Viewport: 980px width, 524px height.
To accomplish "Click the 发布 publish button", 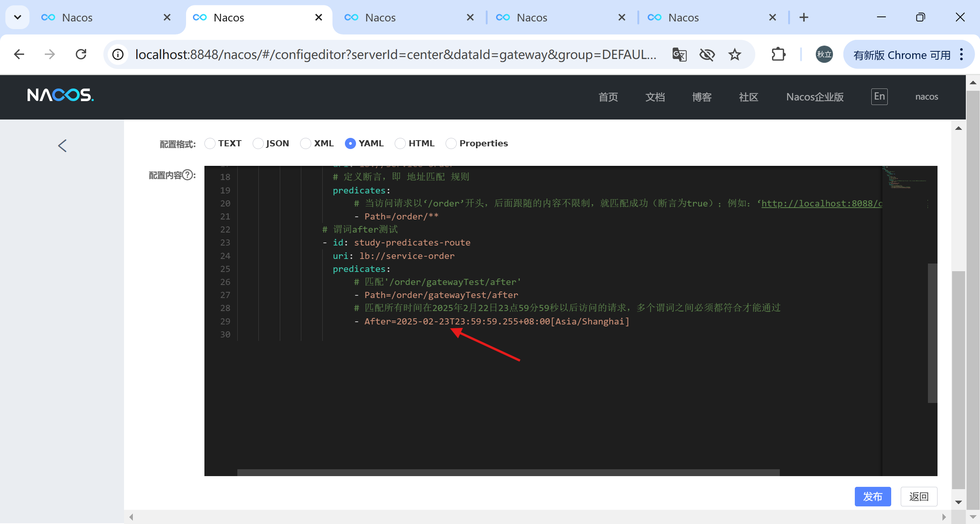I will pyautogui.click(x=872, y=497).
